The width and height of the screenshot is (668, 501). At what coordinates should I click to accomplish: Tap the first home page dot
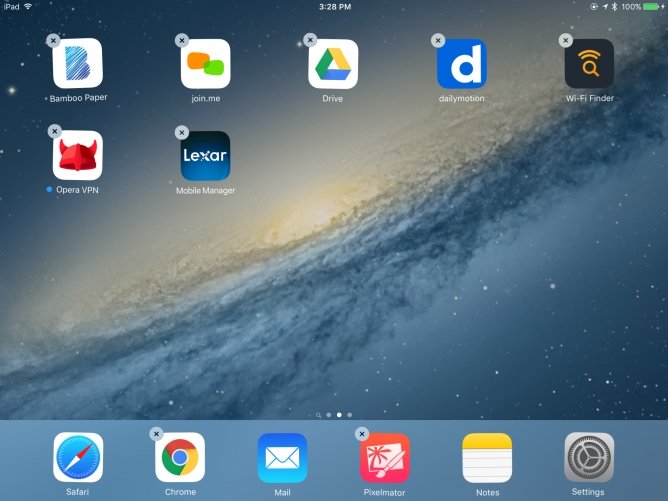pyautogui.click(x=328, y=415)
